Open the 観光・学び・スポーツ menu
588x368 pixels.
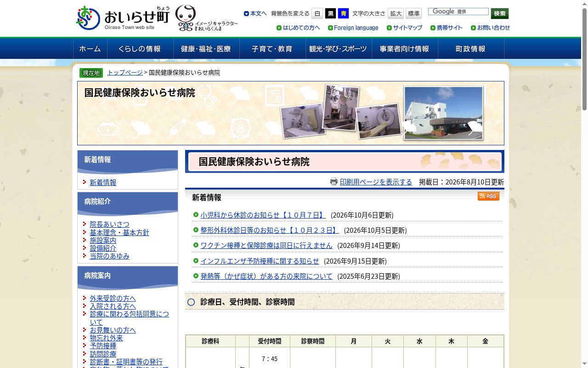point(339,49)
